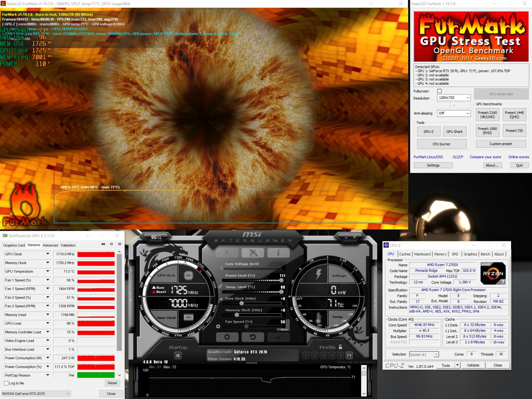This screenshot has width=532, height=399.
Task: Enable Log to file checkbox
Action: point(6,383)
